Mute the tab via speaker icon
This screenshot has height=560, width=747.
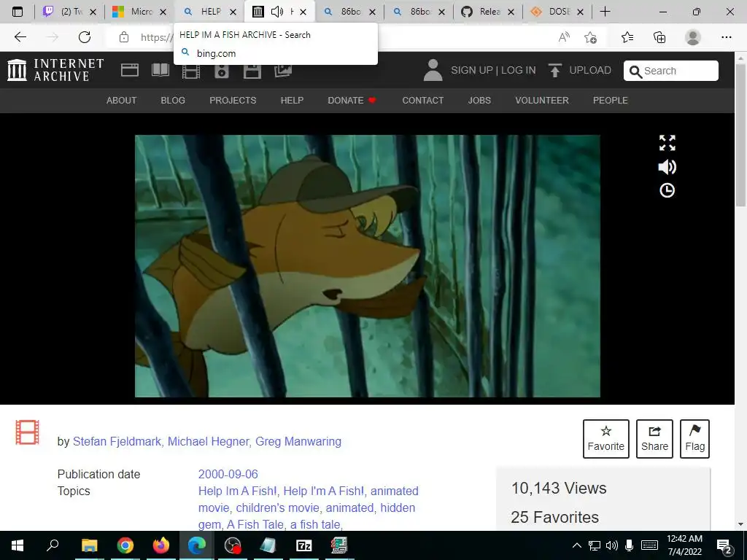click(x=276, y=12)
